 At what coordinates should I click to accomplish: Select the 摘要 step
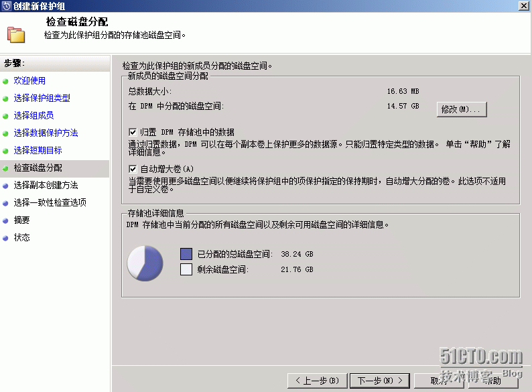point(21,220)
